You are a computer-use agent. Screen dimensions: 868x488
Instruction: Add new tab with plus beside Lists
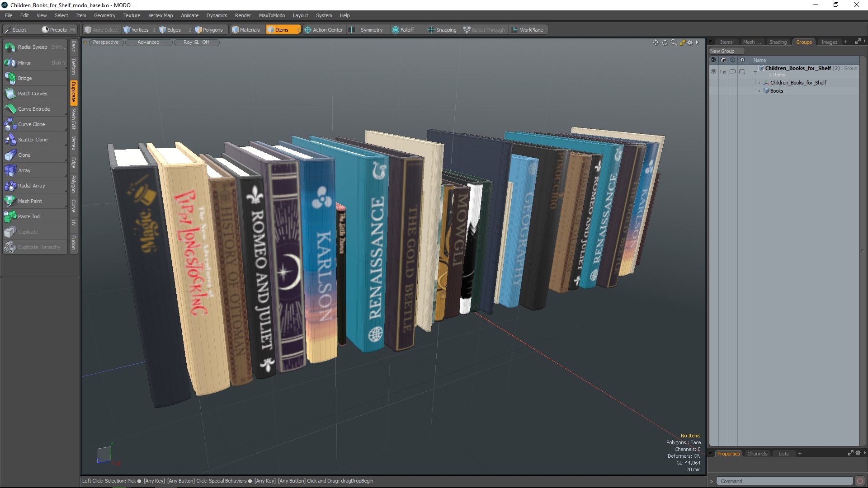[800, 454]
